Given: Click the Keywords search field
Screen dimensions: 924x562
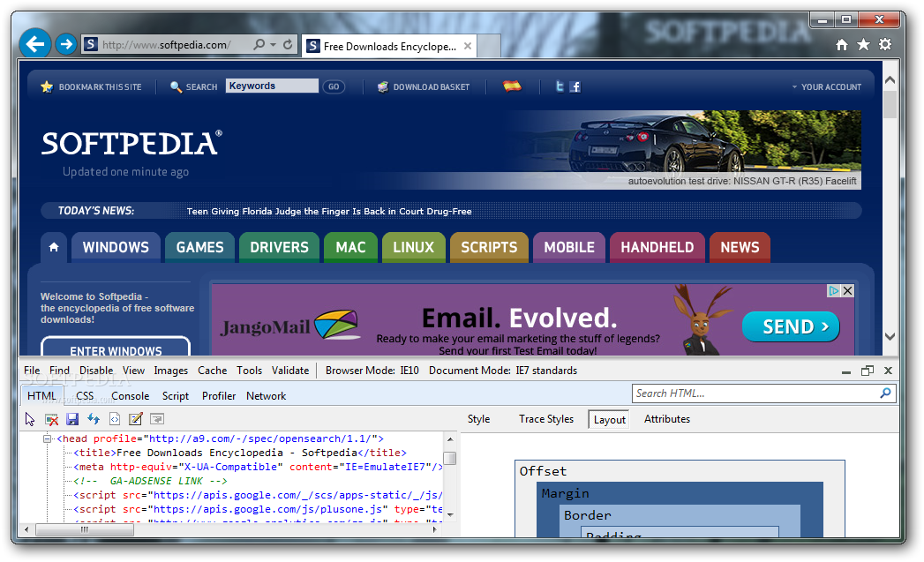Looking at the screenshot, I should point(272,86).
